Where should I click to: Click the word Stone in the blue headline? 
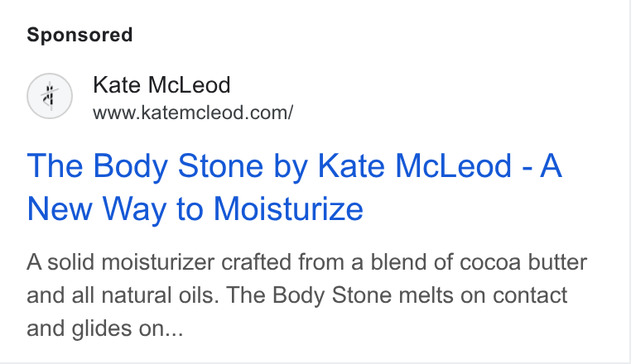[x=220, y=165]
